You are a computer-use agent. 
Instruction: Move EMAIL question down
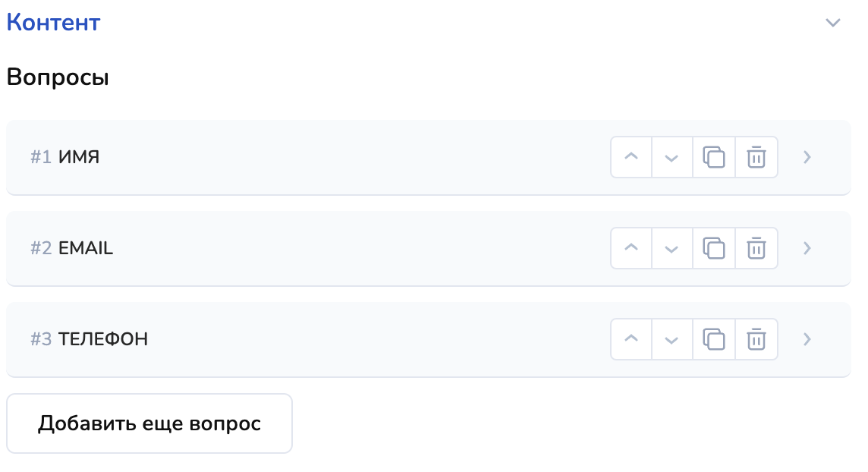tap(671, 248)
